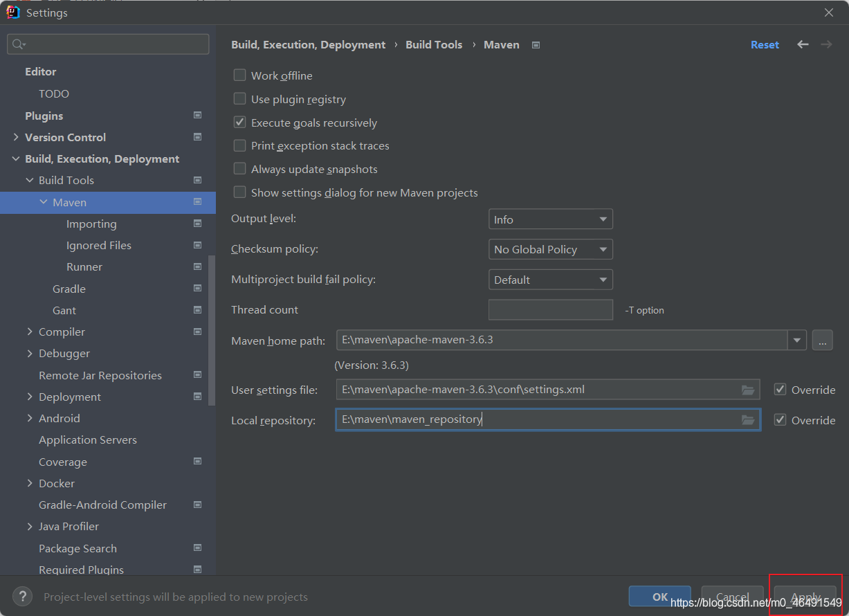849x616 pixels.
Task: Enable Work offline checkbox
Action: [239, 75]
